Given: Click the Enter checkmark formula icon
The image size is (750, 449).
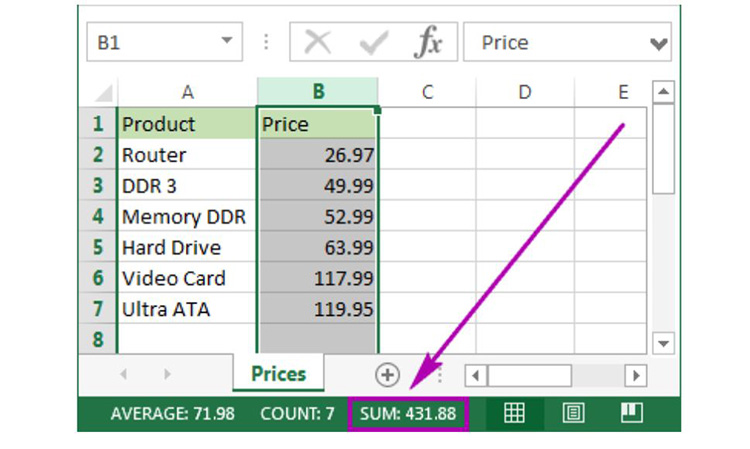Looking at the screenshot, I should pos(374,43).
